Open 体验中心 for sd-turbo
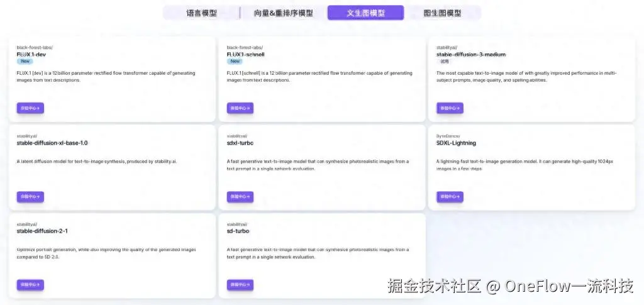Image resolution: width=644 pixels, height=305 pixels. coord(240,285)
